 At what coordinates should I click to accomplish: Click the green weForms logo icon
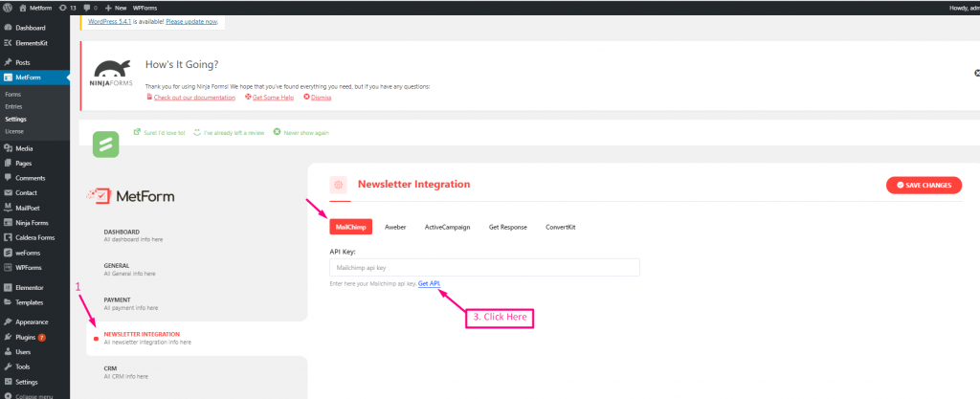pos(105,144)
